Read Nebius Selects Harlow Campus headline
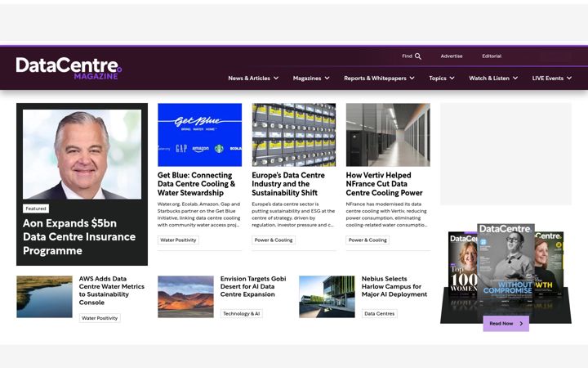The width and height of the screenshot is (588, 368). click(394, 286)
